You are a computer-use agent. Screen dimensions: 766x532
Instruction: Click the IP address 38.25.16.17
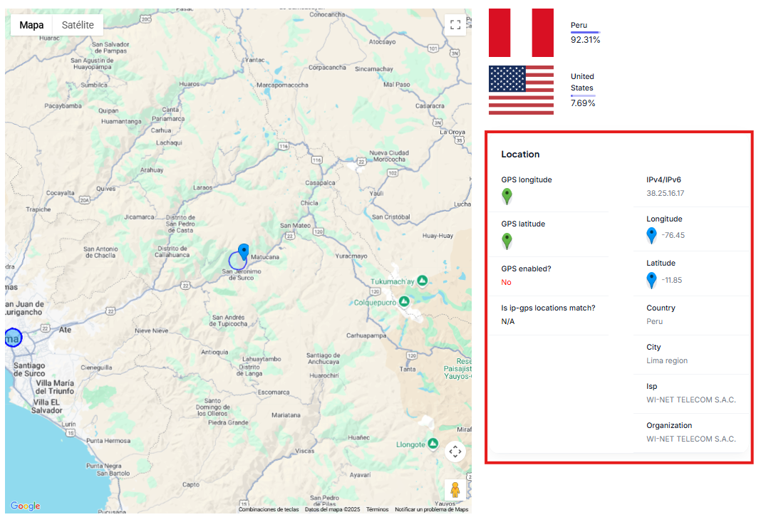(x=665, y=193)
